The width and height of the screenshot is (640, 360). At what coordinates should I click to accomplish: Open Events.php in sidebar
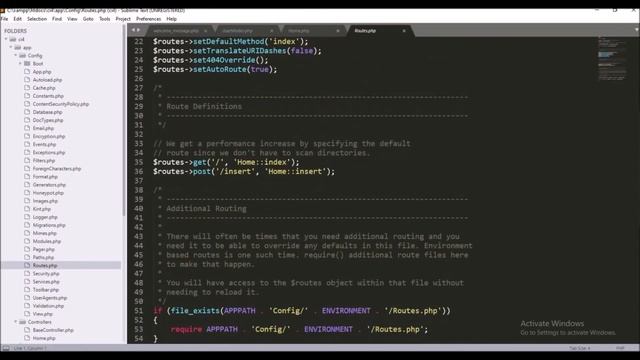click(x=44, y=144)
